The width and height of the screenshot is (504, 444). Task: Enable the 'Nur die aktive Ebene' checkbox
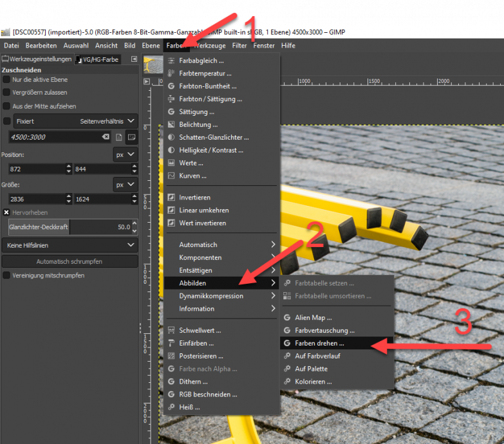(6, 80)
